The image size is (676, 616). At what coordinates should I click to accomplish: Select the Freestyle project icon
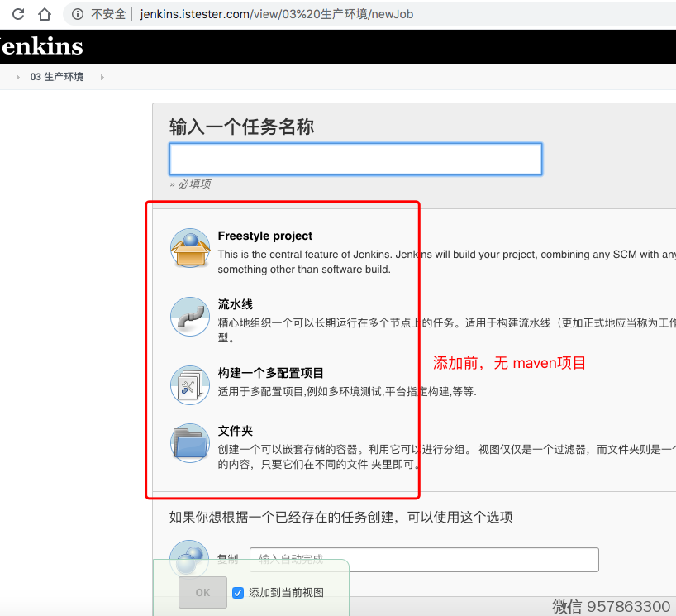pyautogui.click(x=190, y=248)
